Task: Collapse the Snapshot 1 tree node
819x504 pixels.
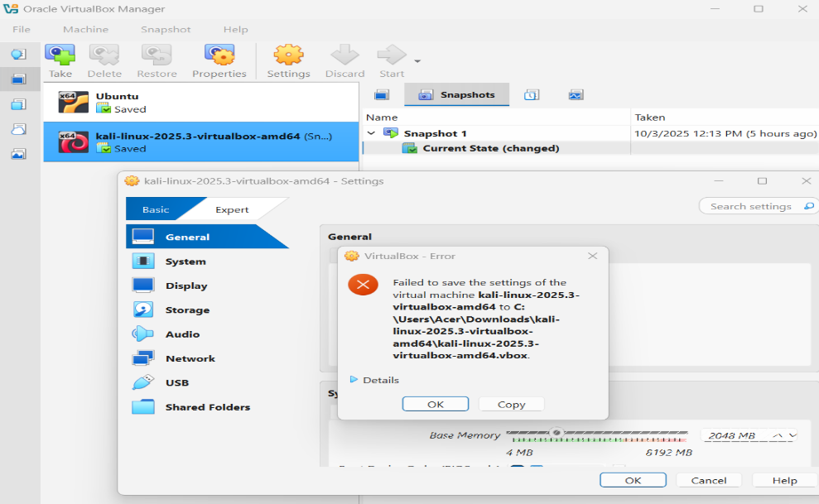Action: pos(371,133)
